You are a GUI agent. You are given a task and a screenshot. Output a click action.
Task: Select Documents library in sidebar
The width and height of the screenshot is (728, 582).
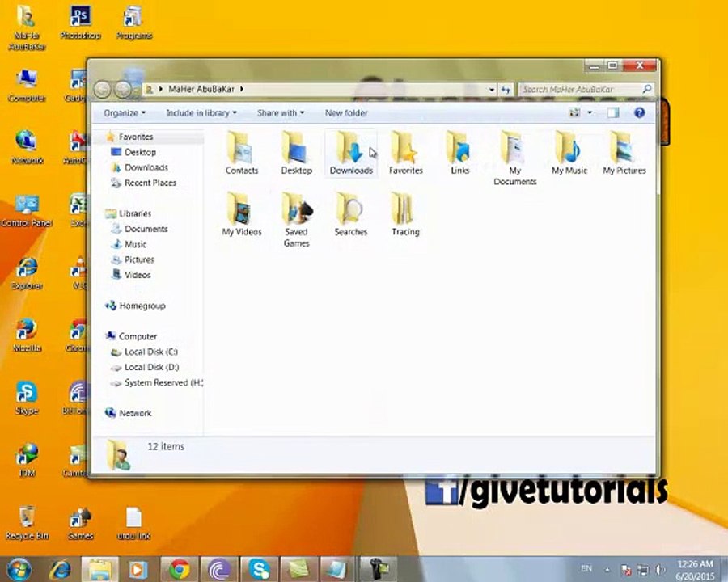click(146, 228)
